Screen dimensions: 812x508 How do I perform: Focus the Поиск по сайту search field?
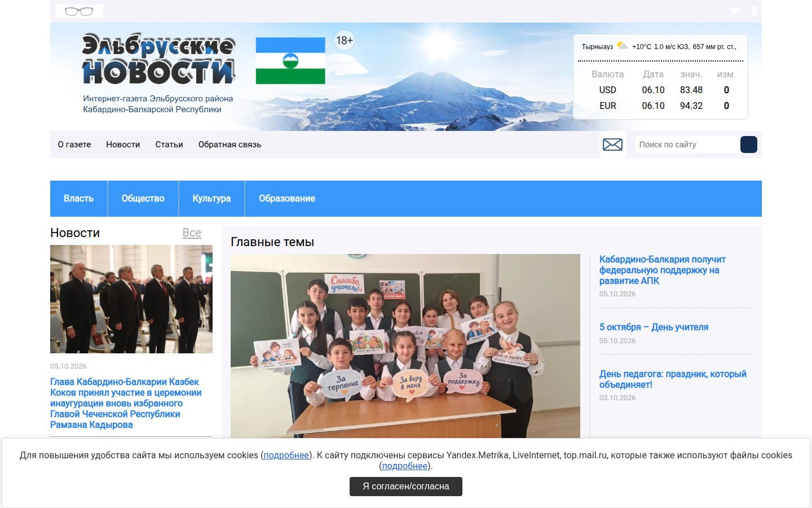[687, 144]
